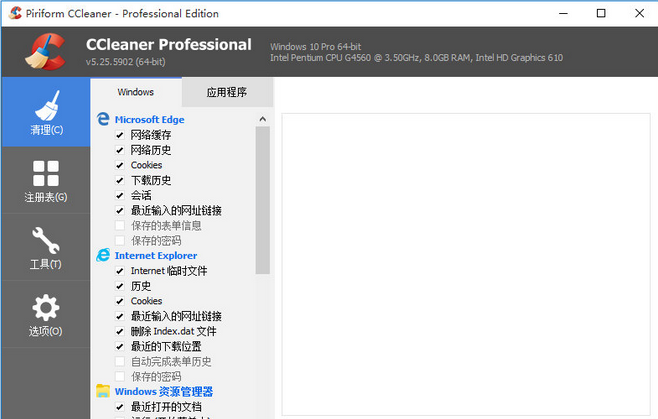The width and height of the screenshot is (658, 419).
Task: Uncheck Edge 最近输入的网址链接 checkbox
Action: coord(120,210)
